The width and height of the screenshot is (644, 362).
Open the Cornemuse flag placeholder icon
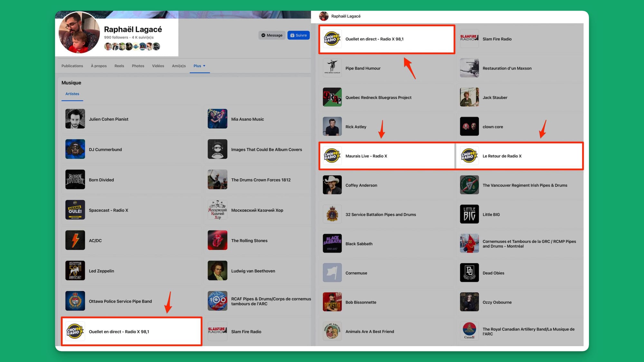[332, 273]
